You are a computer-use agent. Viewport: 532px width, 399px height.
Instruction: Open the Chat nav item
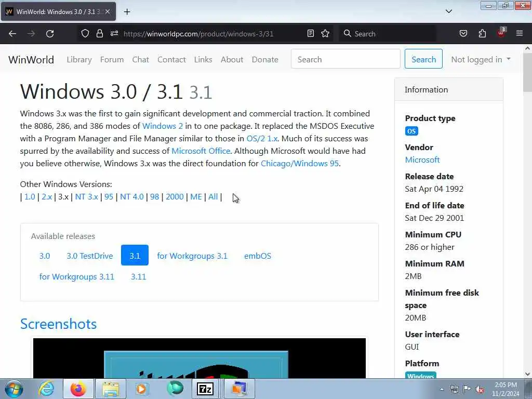point(140,59)
